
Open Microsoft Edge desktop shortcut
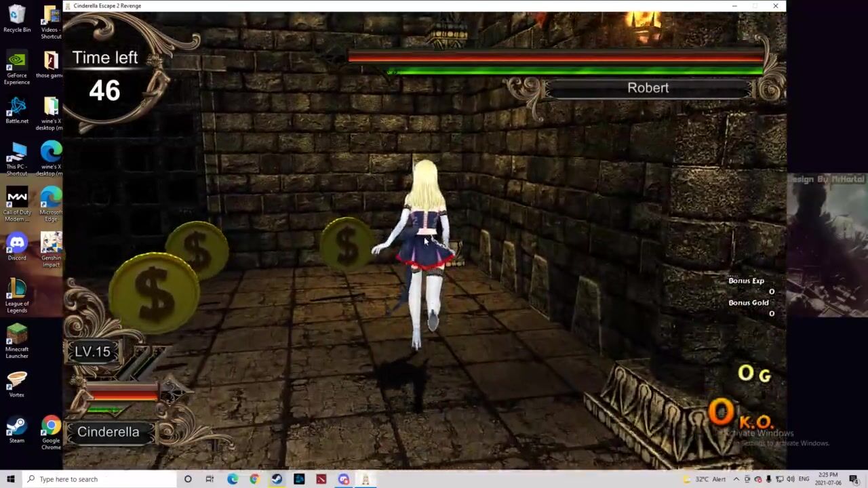51,205
